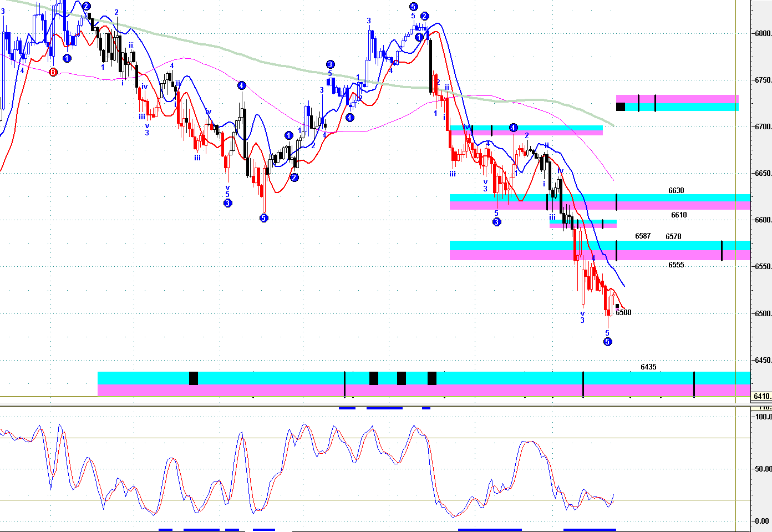The height and width of the screenshot is (532, 772).
Task: Click the small black square beside the 6500 label
Action: pyautogui.click(x=617, y=306)
